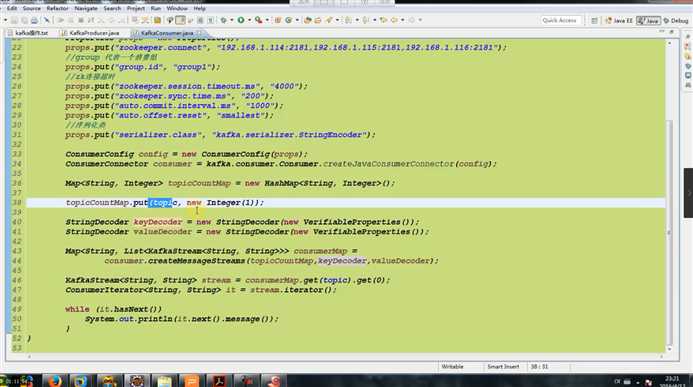Open the Project menu
The width and height of the screenshot is (693, 387).
coord(136,8)
